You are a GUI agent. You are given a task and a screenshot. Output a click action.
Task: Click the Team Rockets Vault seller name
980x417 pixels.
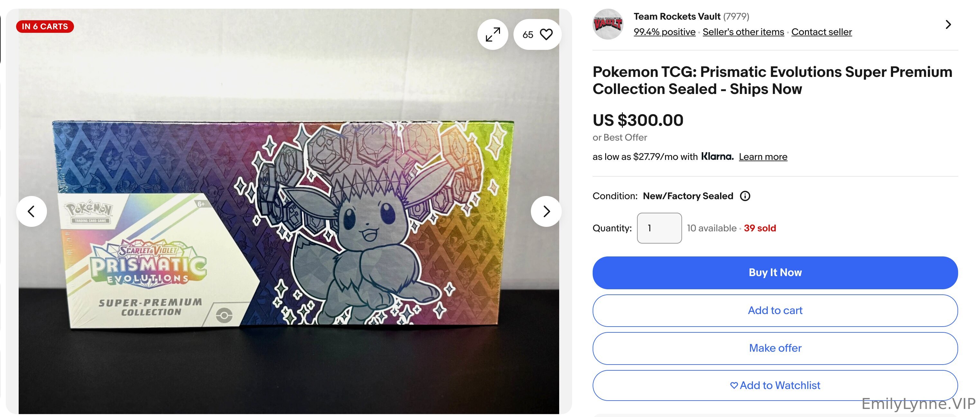click(676, 16)
